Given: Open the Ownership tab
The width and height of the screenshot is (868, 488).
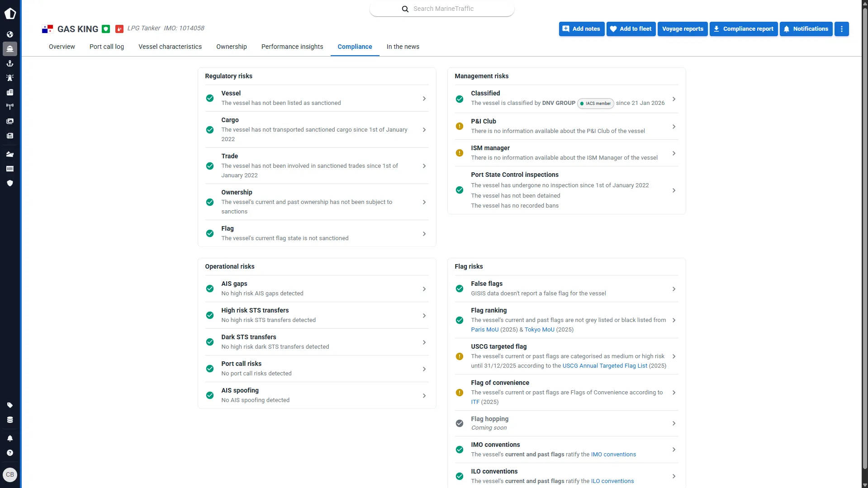Looking at the screenshot, I should [232, 47].
